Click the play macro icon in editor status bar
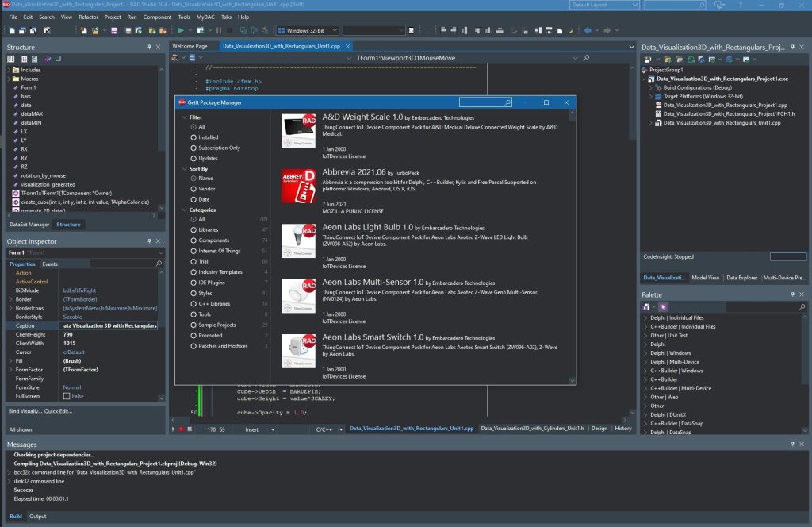This screenshot has width=812, height=527. point(174,429)
